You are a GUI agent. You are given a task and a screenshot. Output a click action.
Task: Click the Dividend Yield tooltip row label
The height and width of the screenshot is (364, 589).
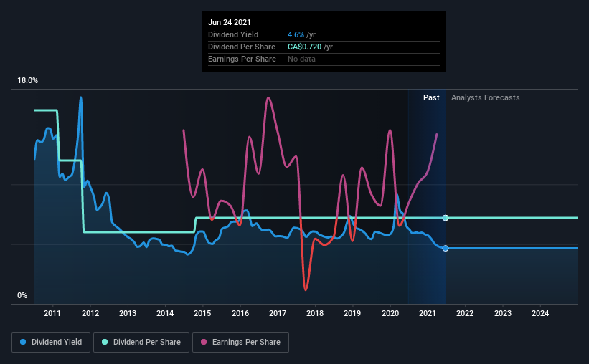233,34
